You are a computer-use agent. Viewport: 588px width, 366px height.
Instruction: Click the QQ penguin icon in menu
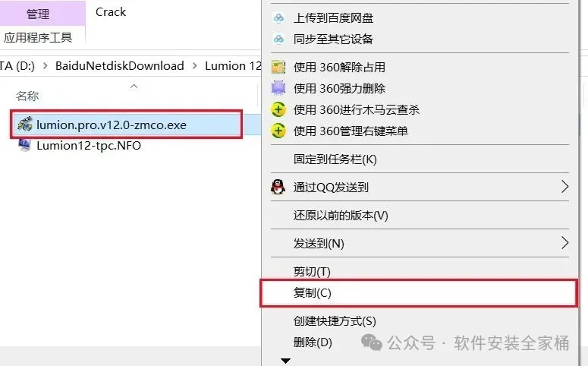(278, 187)
